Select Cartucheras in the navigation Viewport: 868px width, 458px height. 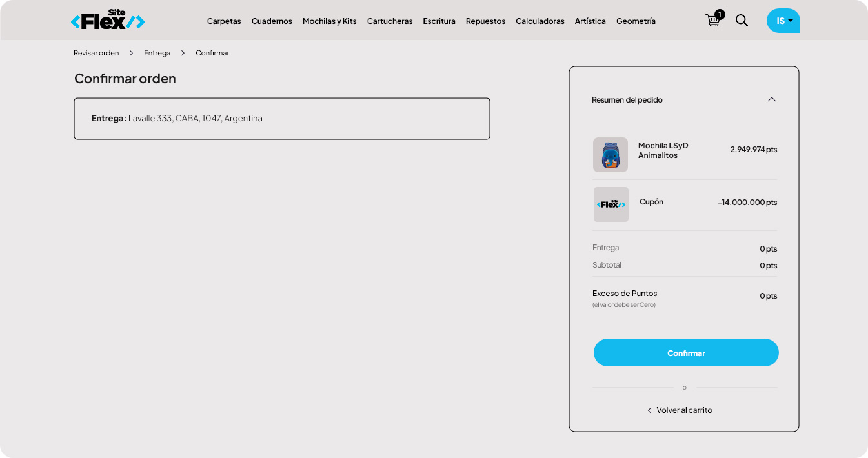[x=390, y=21]
